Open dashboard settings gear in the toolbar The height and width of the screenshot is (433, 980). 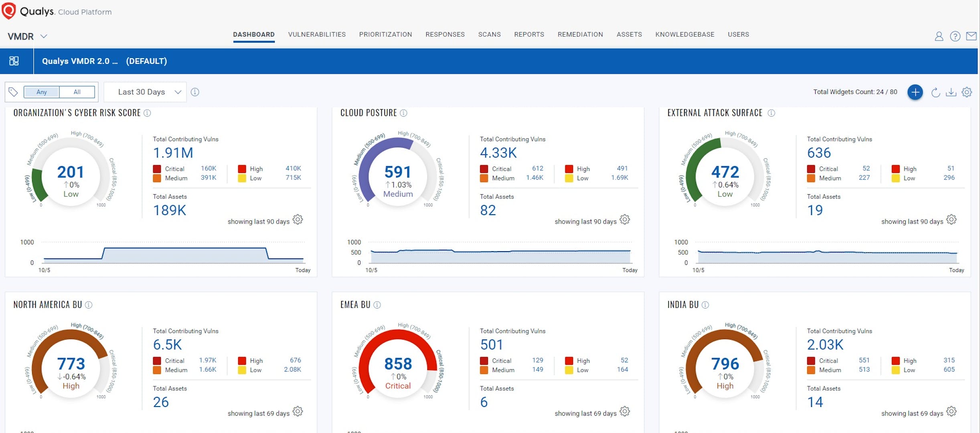[967, 92]
